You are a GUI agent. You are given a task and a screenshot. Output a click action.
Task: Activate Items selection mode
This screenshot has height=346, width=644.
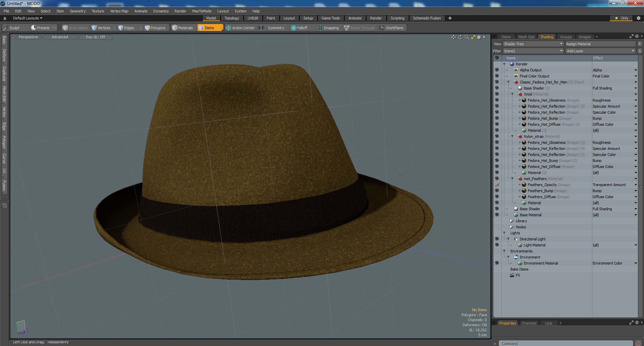tap(210, 28)
